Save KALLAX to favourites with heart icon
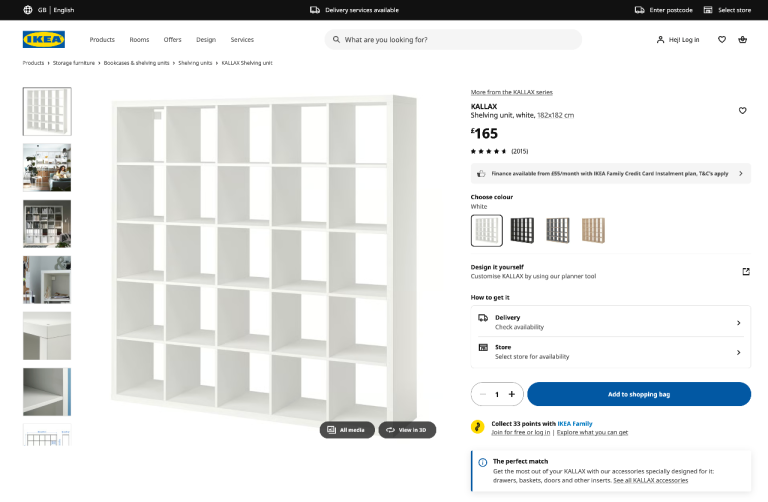Viewport: 768px width, 502px height. pyautogui.click(x=743, y=111)
